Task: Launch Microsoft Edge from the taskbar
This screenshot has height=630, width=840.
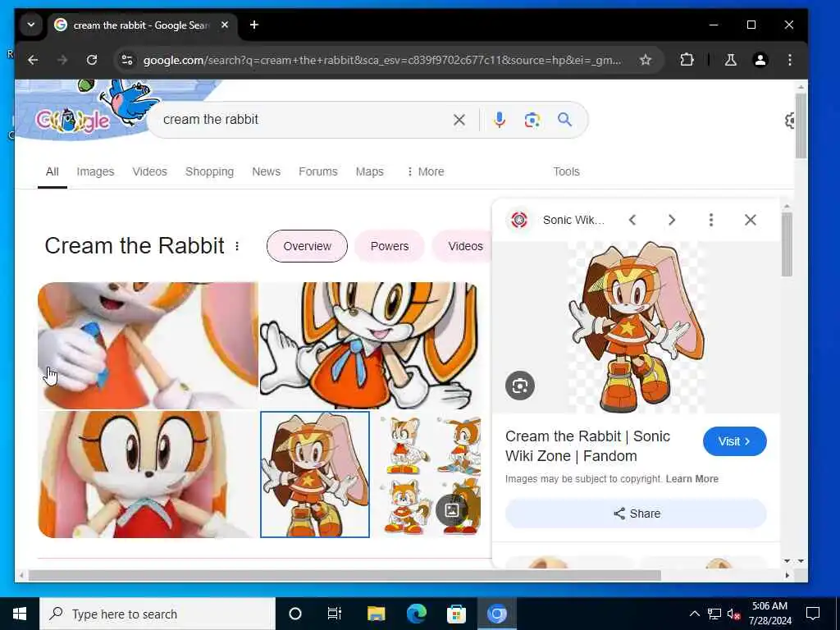Action: 416,614
